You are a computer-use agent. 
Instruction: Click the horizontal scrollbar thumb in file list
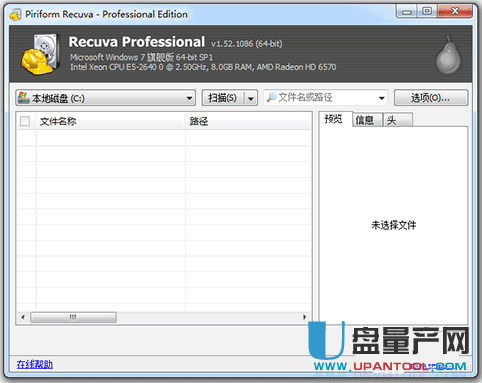pyautogui.click(x=73, y=317)
